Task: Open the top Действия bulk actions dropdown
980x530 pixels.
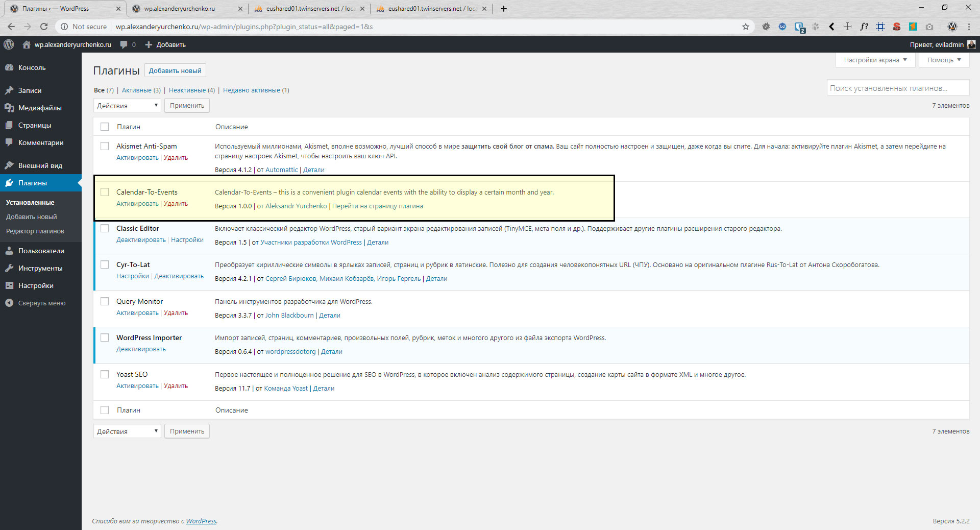Action: [127, 106]
